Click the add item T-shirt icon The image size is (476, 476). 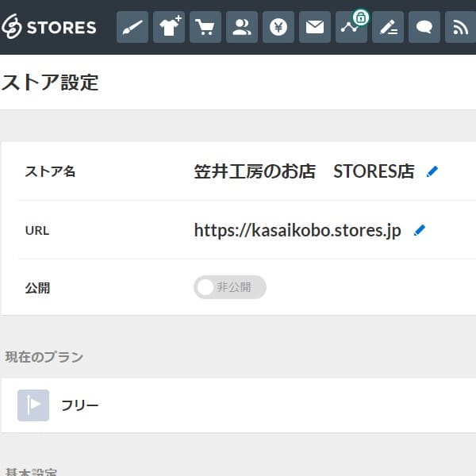click(169, 27)
